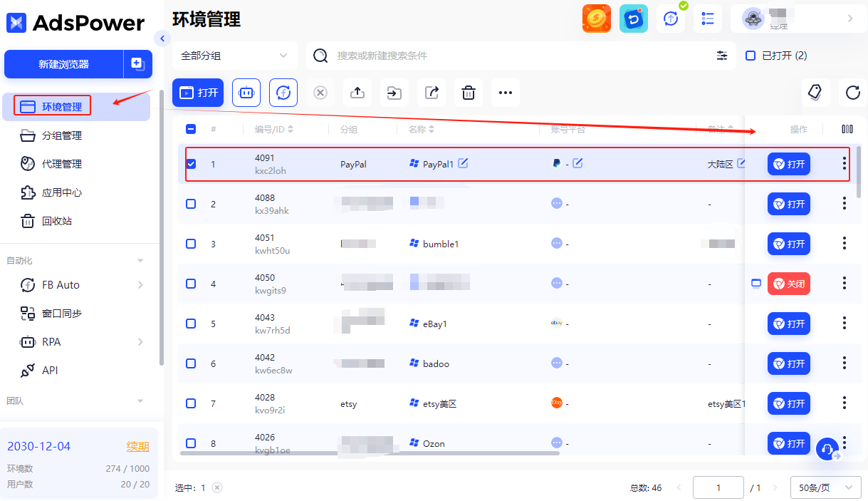Image resolution: width=868 pixels, height=501 pixels.
Task: Open the task list icon in header
Action: 708,19
